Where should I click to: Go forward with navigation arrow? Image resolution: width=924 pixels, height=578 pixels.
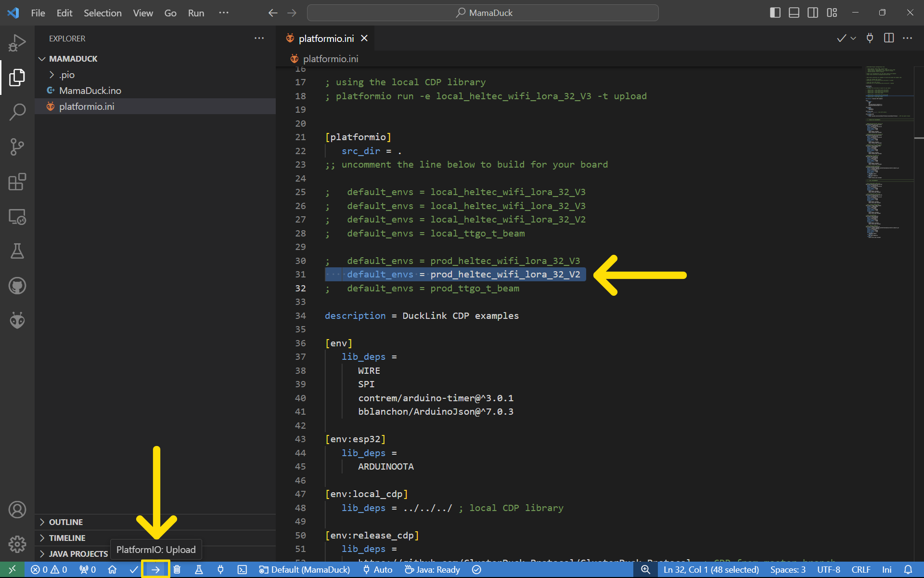[x=292, y=13]
